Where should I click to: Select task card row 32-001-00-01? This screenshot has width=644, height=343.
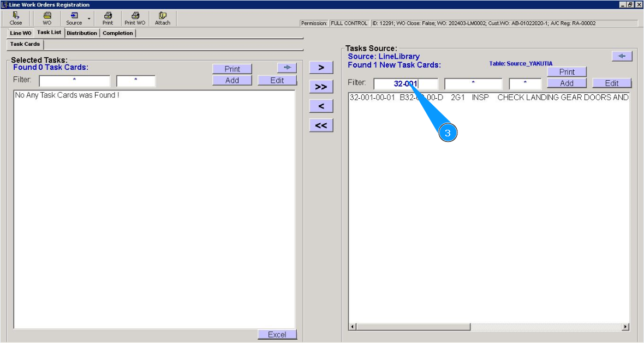(489, 98)
